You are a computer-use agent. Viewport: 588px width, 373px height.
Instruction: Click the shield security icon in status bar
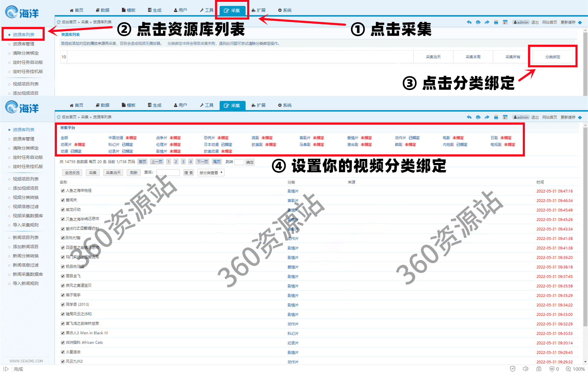(512, 369)
